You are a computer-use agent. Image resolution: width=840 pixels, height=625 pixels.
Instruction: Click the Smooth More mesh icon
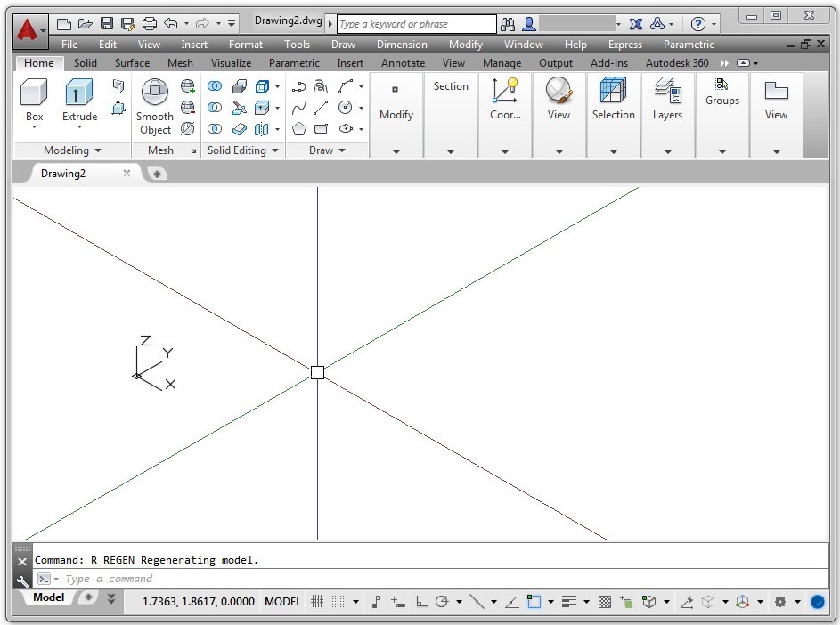pyautogui.click(x=187, y=85)
